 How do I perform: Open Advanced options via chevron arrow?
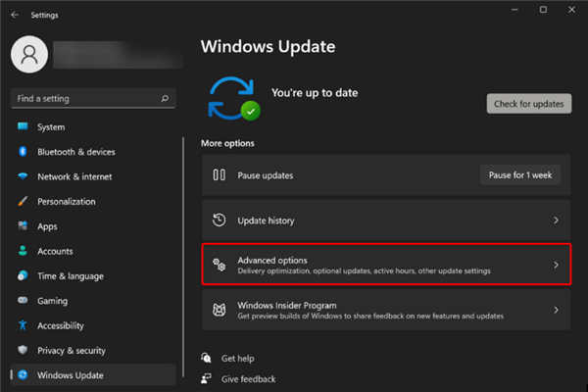pyautogui.click(x=556, y=266)
